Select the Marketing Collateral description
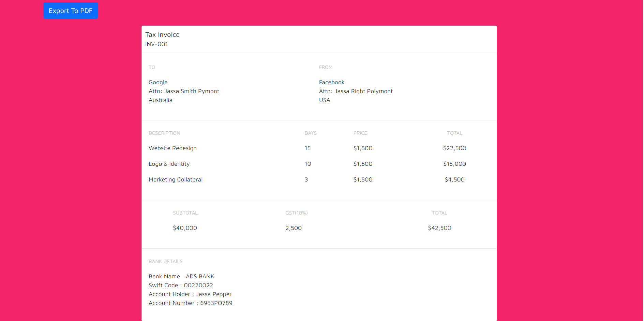644x321 pixels. coord(176,180)
